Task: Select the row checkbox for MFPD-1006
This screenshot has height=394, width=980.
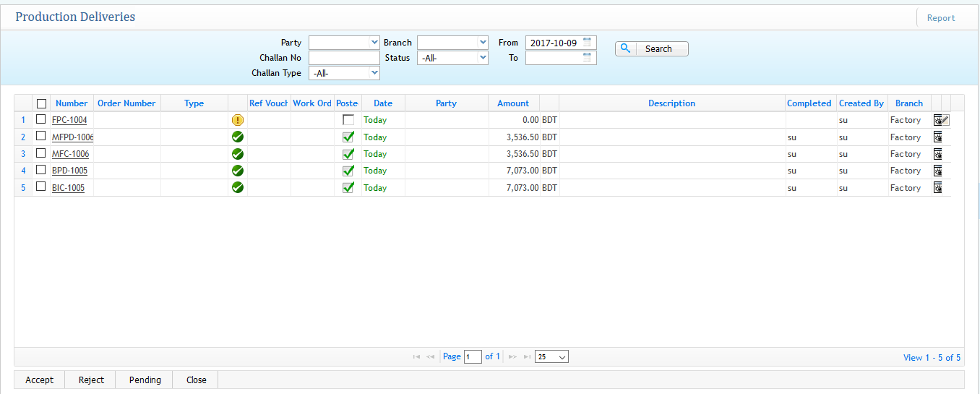Action: coord(41,137)
